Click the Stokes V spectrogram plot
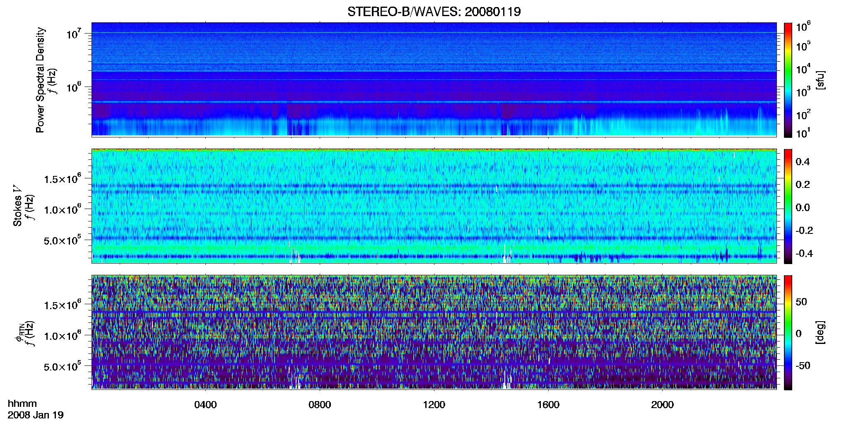868x447 pixels. coord(434,206)
